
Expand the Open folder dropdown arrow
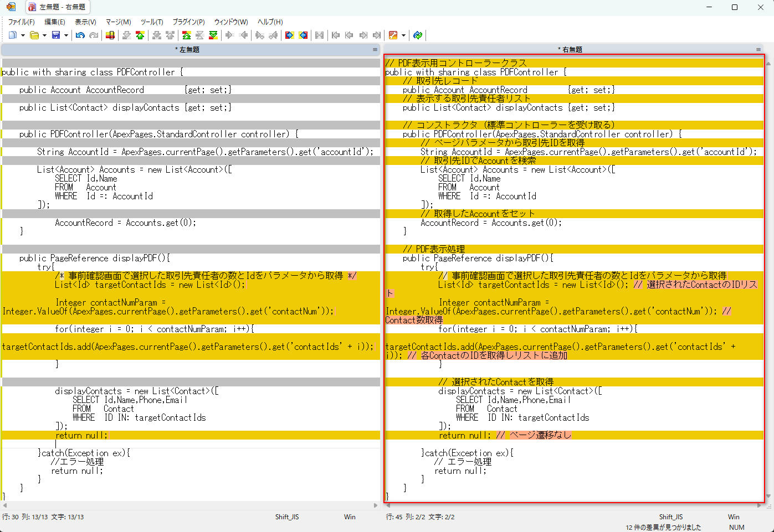44,35
